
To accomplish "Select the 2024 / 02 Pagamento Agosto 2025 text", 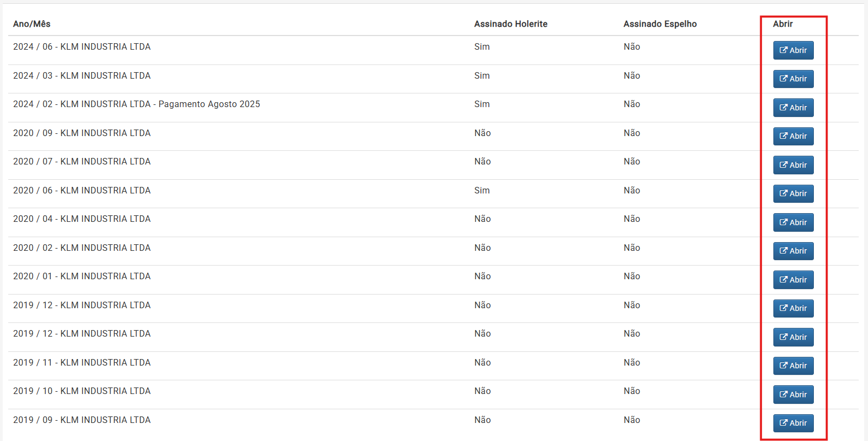I will (x=136, y=104).
